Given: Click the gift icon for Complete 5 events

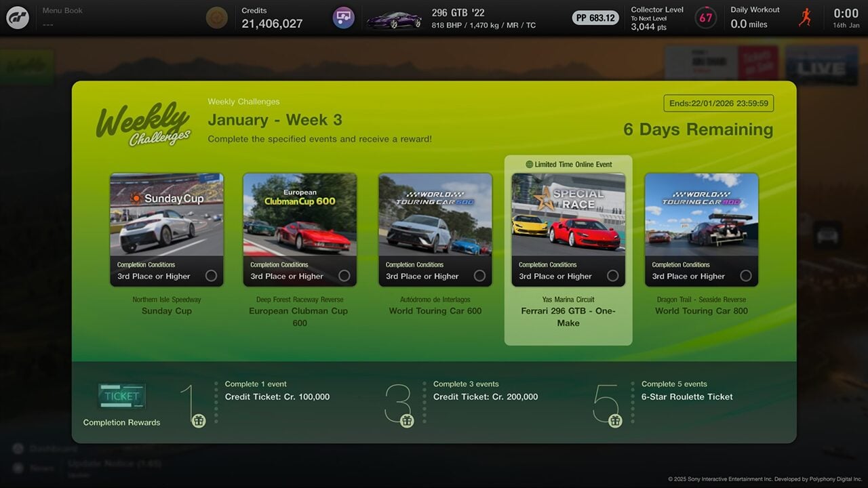Looking at the screenshot, I should [614, 420].
